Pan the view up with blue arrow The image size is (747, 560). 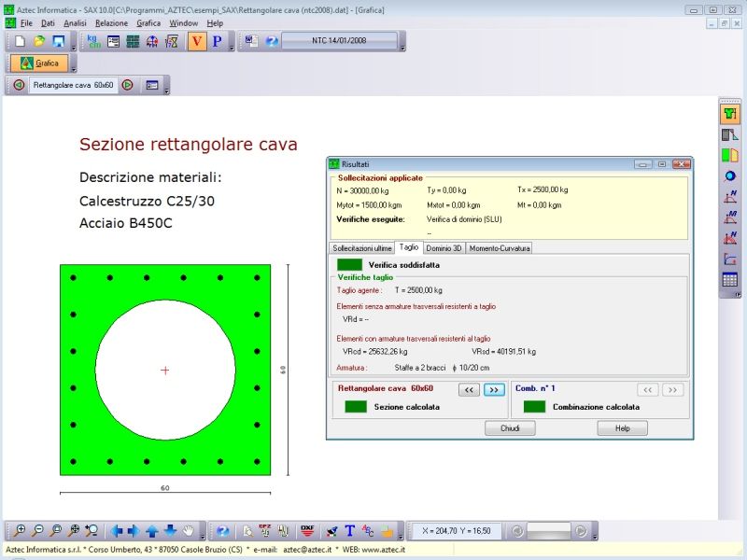coord(152,530)
